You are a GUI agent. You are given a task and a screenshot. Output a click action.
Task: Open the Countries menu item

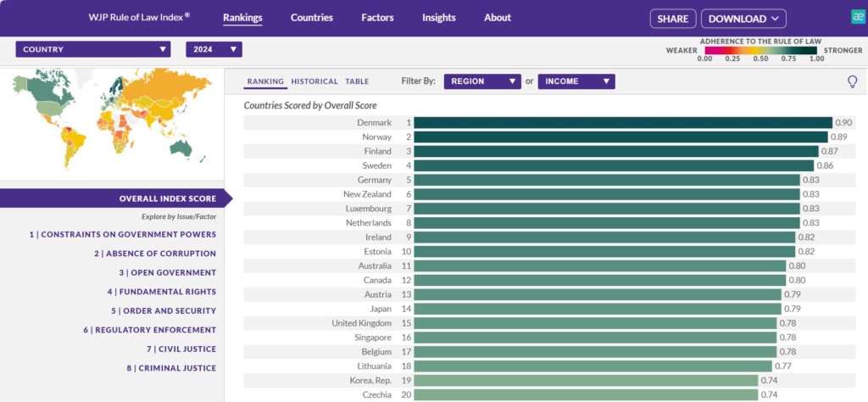point(311,18)
